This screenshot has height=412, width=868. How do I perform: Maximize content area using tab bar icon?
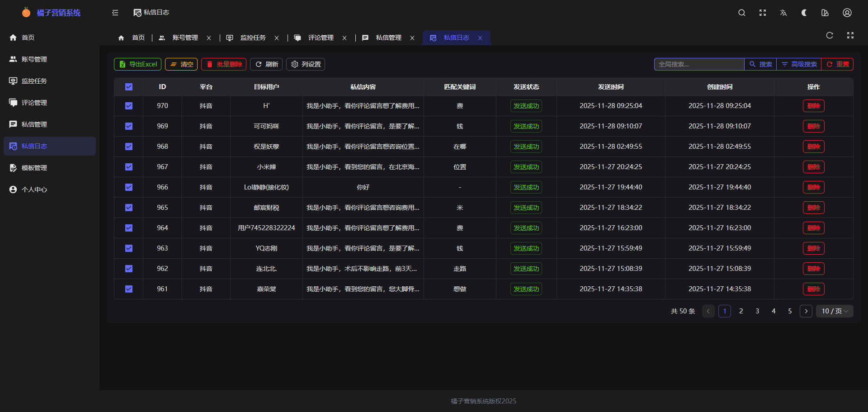click(x=850, y=36)
